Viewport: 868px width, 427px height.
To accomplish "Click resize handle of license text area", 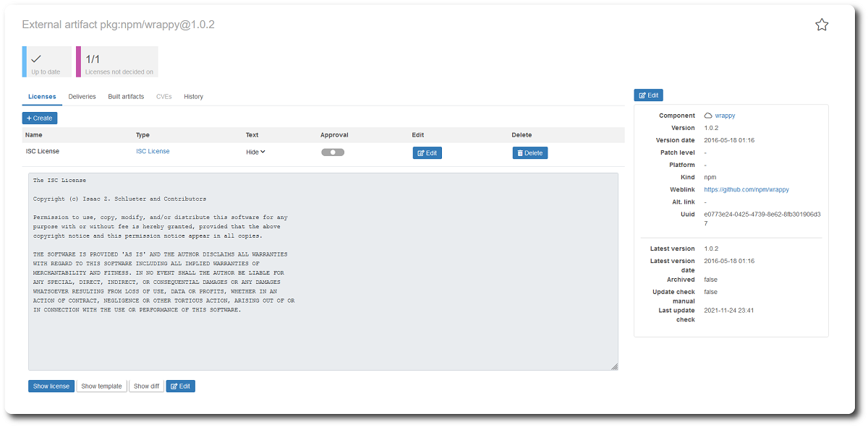I will click(614, 366).
